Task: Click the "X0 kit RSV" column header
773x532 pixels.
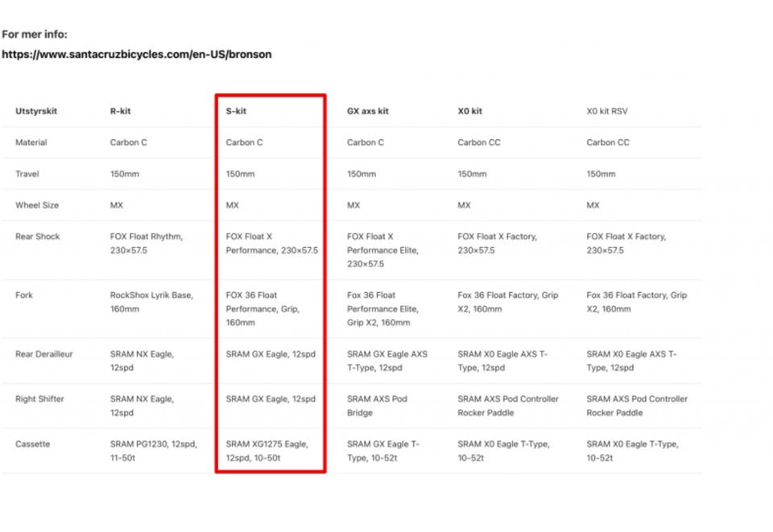Action: 607,111
